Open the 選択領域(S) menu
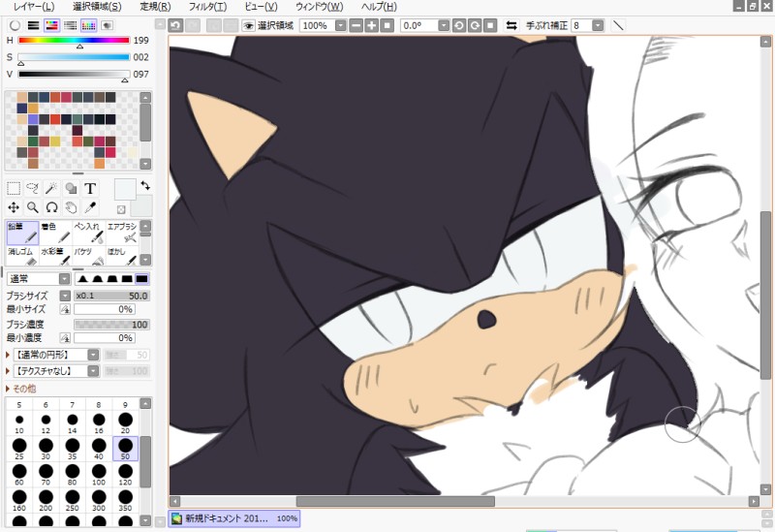 pos(97,7)
